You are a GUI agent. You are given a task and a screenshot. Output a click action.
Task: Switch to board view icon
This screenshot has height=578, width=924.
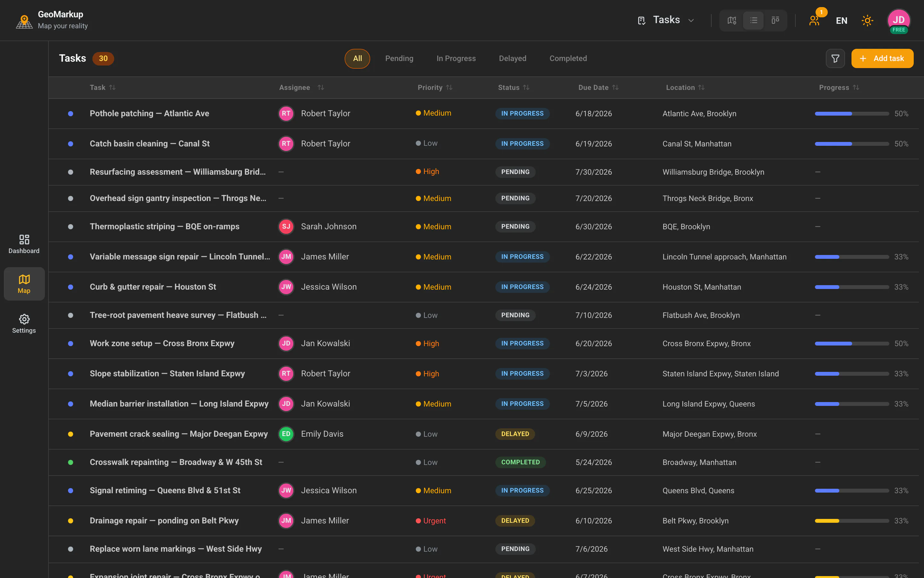775,20
